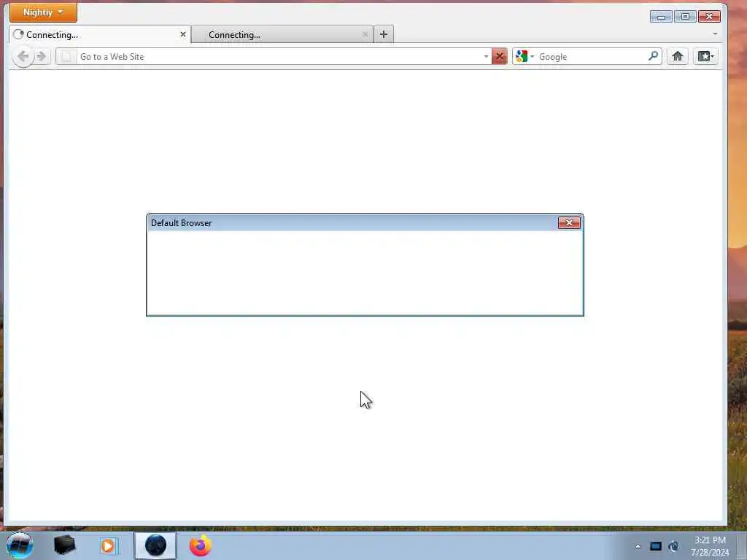The width and height of the screenshot is (747, 560).
Task: Click the Default Browser dialog title bar
Action: tap(352, 223)
